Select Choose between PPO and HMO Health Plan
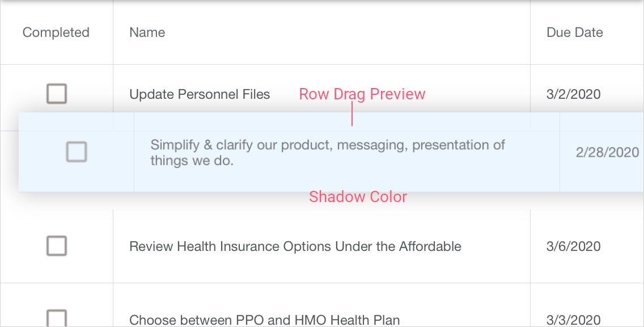The image size is (644, 327). tap(264, 320)
